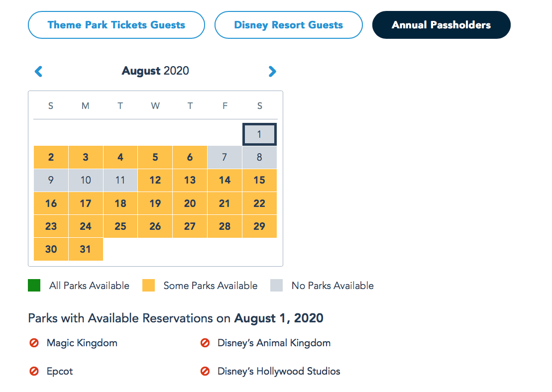This screenshot has height=392, width=552.
Task: Select August 31 on the calendar
Action: (x=86, y=249)
